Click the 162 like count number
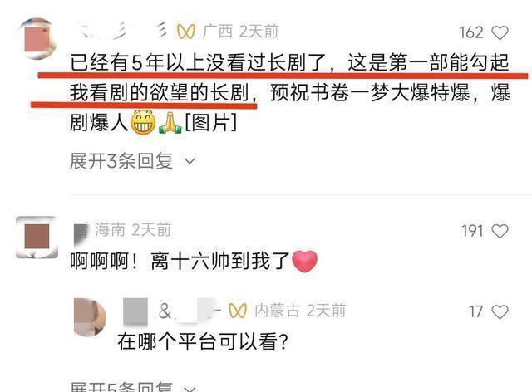 (x=471, y=32)
